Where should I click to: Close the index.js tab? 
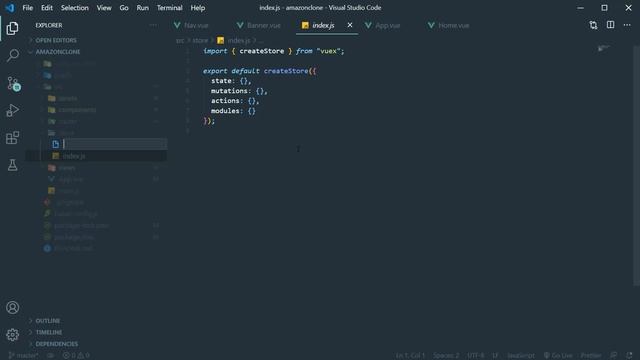click(x=350, y=25)
